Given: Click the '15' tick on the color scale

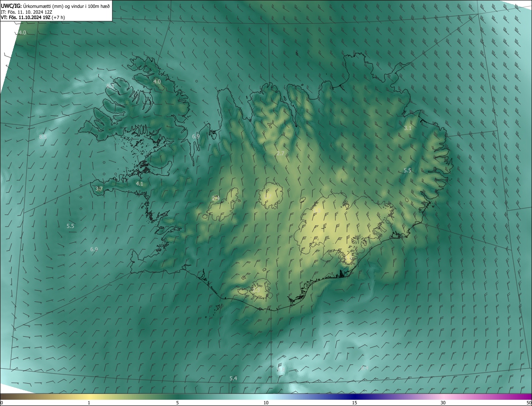Looking at the screenshot, I should [x=355, y=403].
